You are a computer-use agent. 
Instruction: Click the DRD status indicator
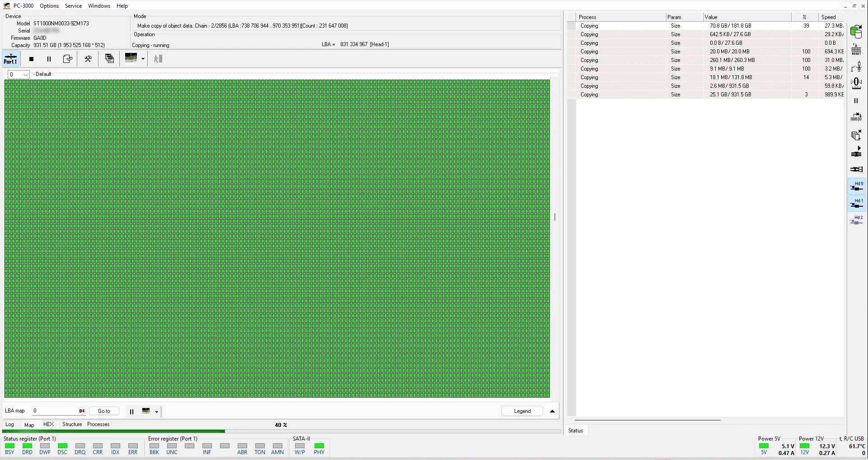pos(27,449)
